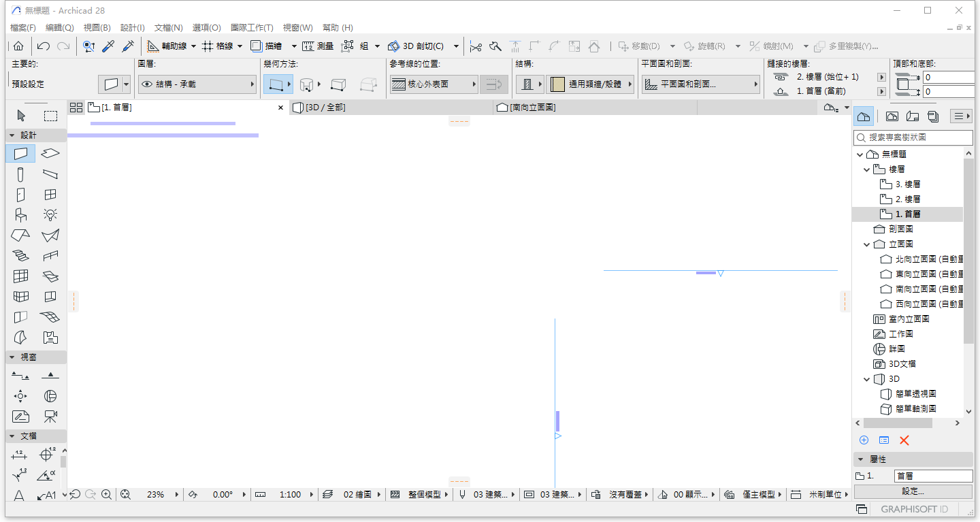
Task: Collapse the 設計 toolbox section
Action: coord(12,135)
